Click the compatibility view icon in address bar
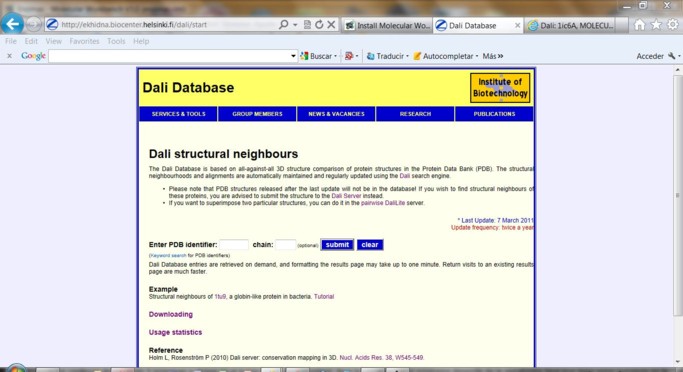Viewport: 683px width, 372px height. [x=307, y=25]
